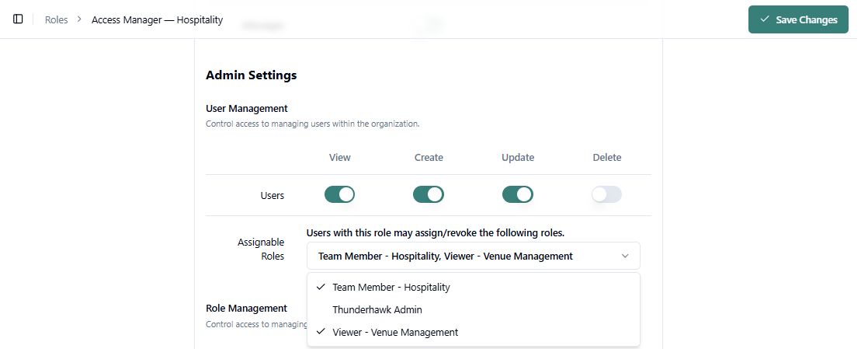The height and width of the screenshot is (349, 868).
Task: Click the checkmark beside Viewer - Venue Management
Action: (321, 332)
